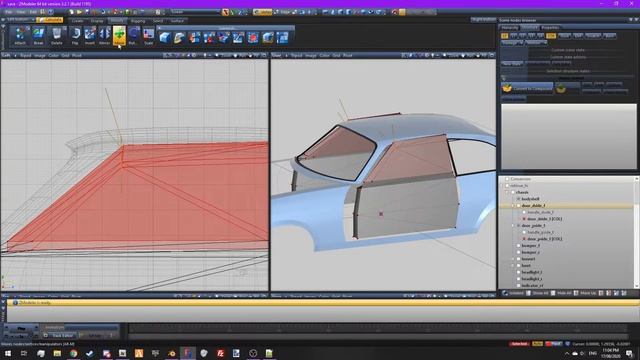Open File Explorer from the taskbar
Image resolution: width=640 pixels, height=360 pixels.
click(x=57, y=353)
